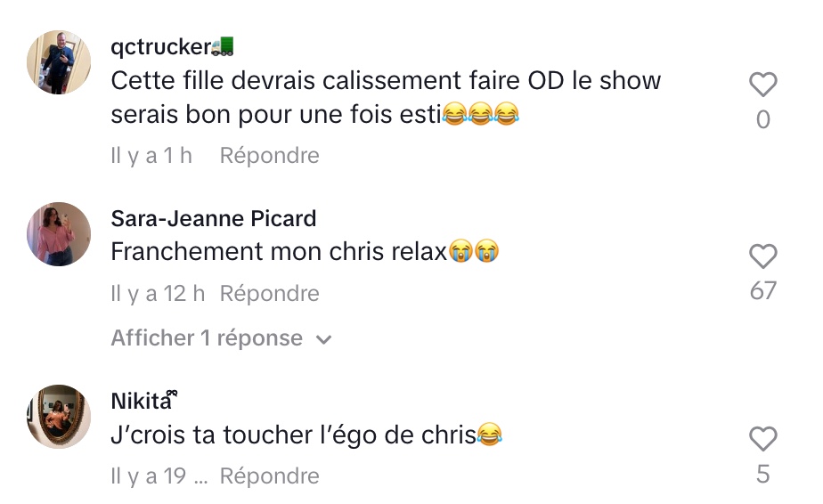The image size is (823, 504).
Task: Expand Afficher 1 réponse
Action: click(221, 338)
